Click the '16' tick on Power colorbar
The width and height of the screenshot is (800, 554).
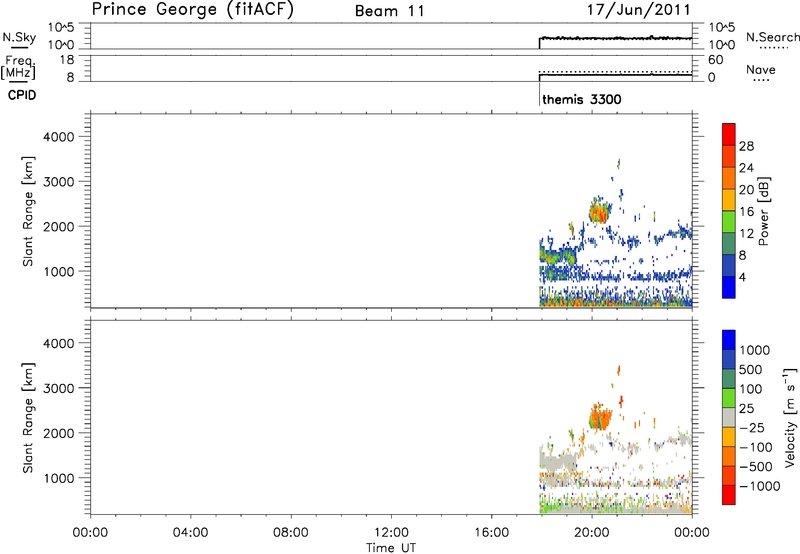coord(746,212)
